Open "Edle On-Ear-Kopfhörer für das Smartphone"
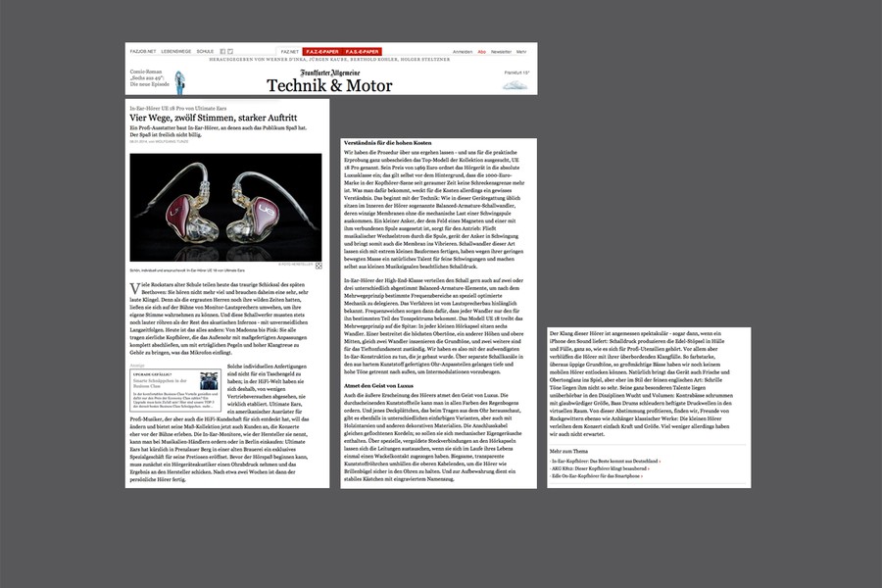This screenshot has height=588, width=882. point(596,476)
